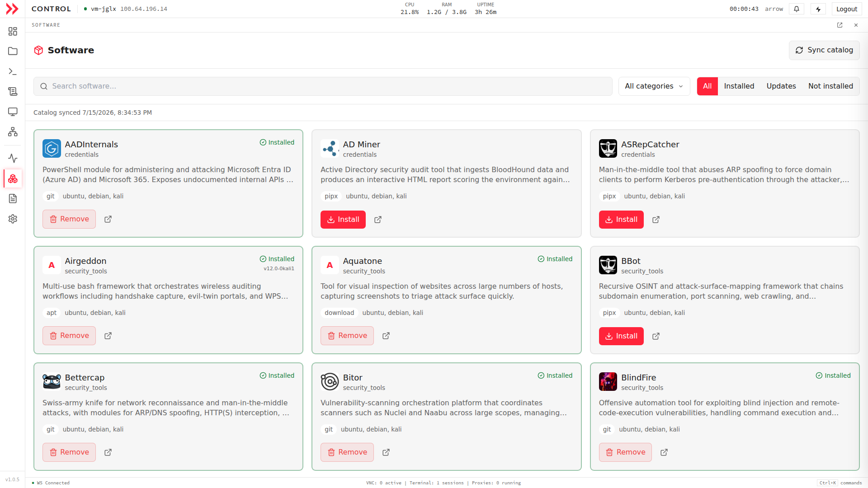Click the red double-chevron app logo
Screen dimensions: 868x488
tap(12, 9)
